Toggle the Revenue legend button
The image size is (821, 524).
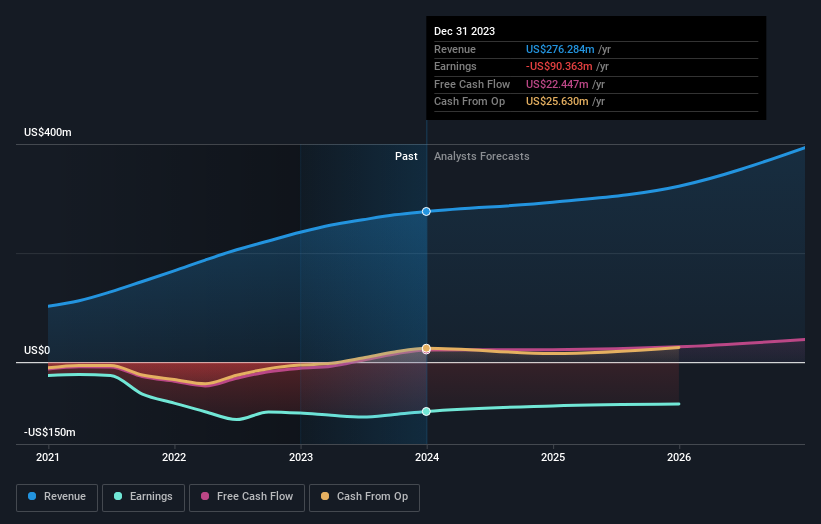tap(57, 497)
